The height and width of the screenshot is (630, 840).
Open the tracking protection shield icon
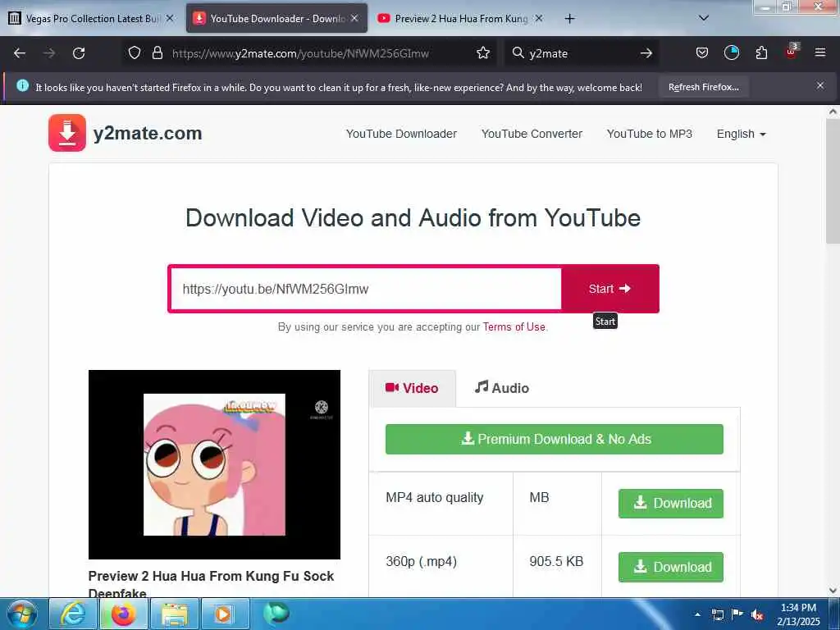pos(135,53)
